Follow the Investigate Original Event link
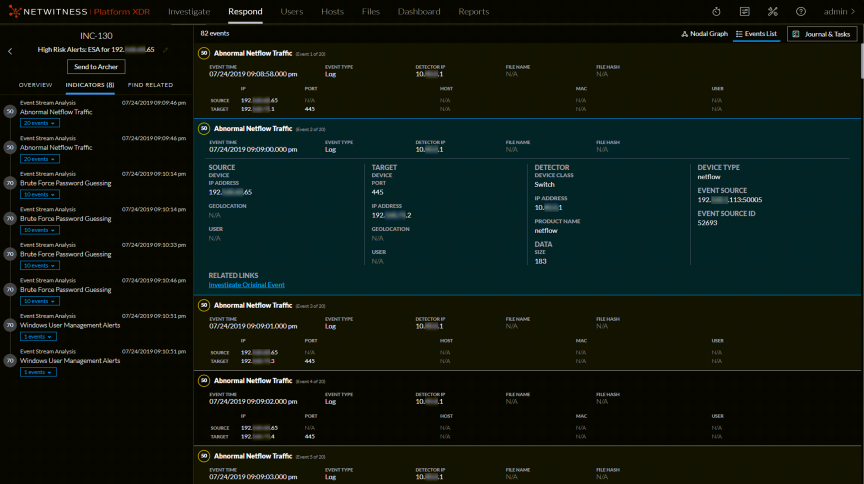 (246, 285)
